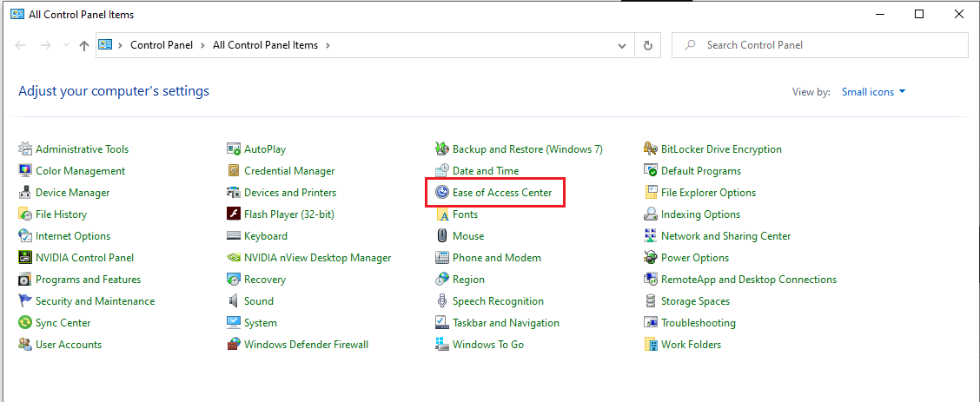Open the Network and Sharing Center link
This screenshot has height=402, width=980.
pyautogui.click(x=726, y=236)
